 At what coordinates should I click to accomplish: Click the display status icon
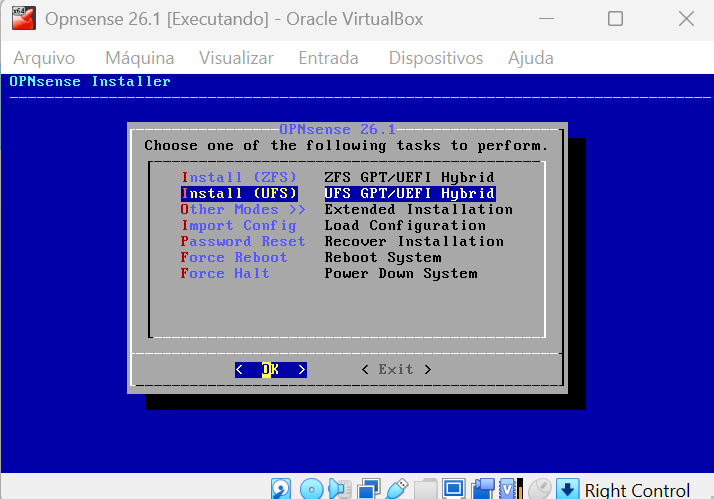[454, 489]
